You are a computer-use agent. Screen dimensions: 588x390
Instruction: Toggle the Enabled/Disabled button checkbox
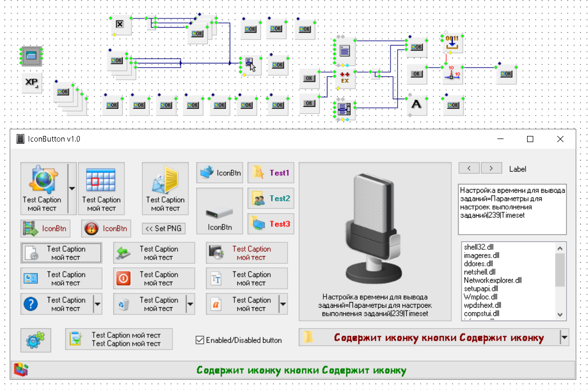click(x=200, y=340)
